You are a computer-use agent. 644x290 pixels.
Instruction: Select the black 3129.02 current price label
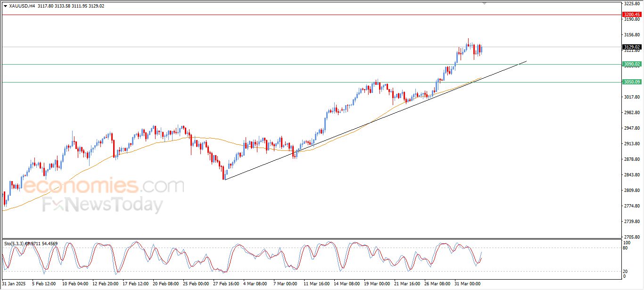pos(632,47)
